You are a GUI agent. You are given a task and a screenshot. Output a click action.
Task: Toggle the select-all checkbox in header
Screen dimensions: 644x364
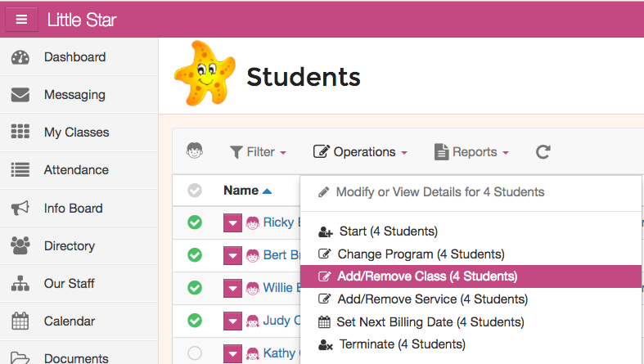pyautogui.click(x=195, y=191)
